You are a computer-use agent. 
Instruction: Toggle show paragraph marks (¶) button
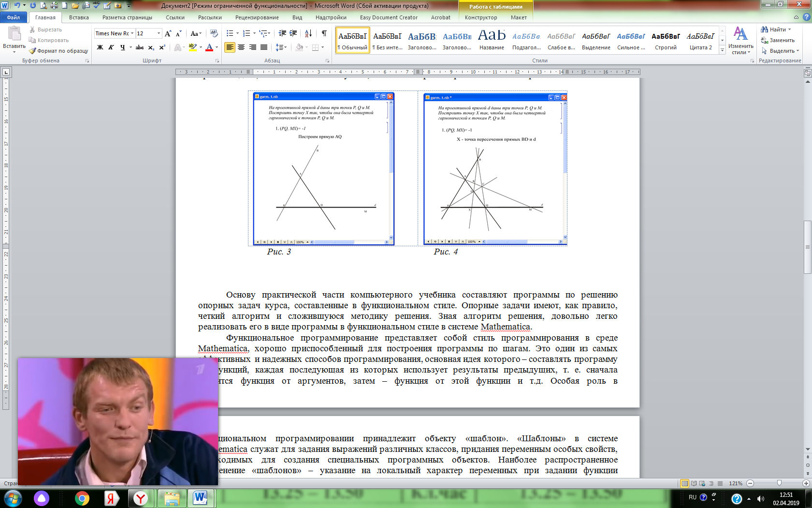(x=324, y=33)
